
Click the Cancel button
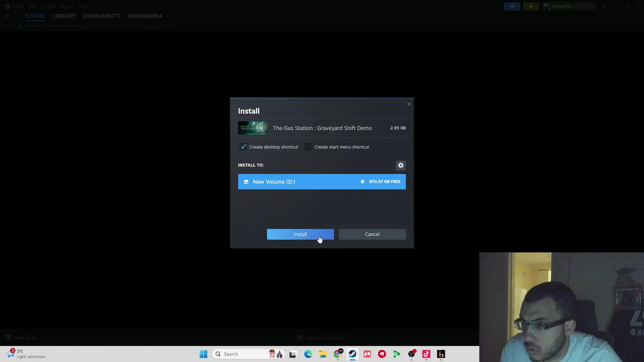coord(372,234)
